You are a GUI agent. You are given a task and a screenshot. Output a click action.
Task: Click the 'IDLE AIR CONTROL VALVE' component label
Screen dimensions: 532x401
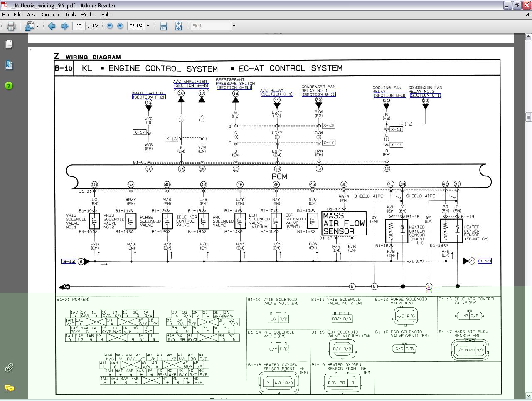187,221
